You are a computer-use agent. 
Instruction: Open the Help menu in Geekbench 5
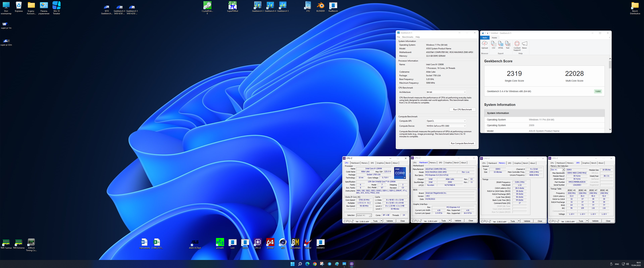(418, 37)
